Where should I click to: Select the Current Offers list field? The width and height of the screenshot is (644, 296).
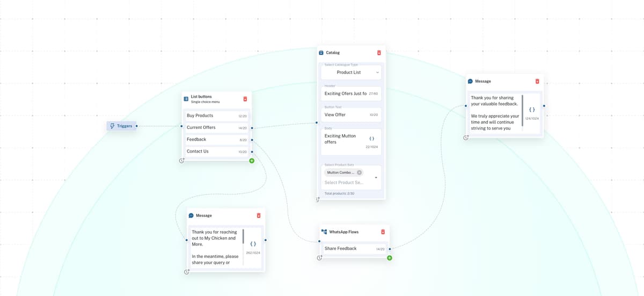coord(216,128)
